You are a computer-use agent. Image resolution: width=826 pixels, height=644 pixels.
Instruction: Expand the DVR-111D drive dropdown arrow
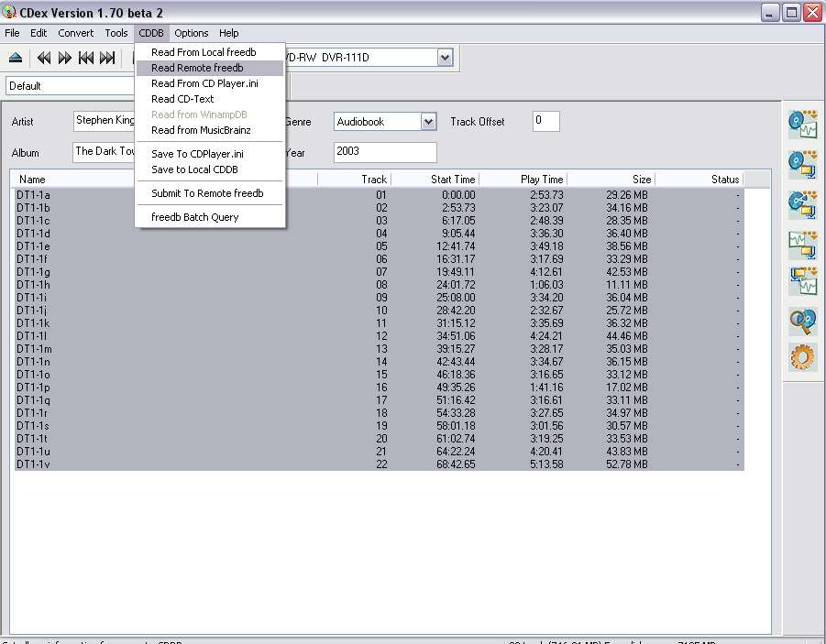point(446,58)
